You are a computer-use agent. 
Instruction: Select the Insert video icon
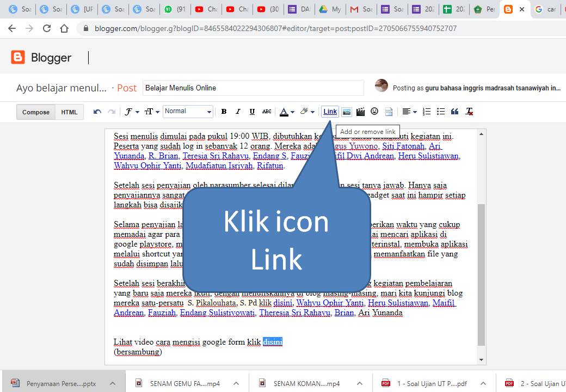pyautogui.click(x=360, y=111)
